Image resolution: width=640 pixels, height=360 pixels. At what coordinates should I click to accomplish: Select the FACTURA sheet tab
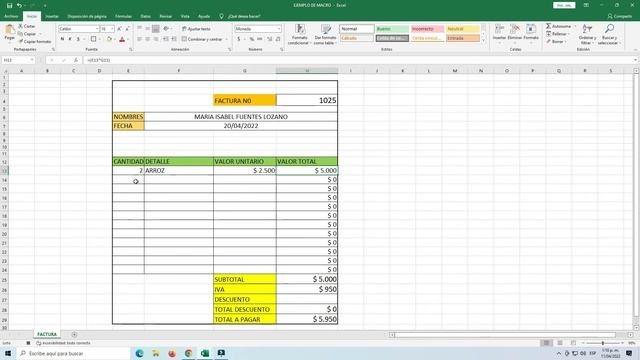click(x=47, y=334)
